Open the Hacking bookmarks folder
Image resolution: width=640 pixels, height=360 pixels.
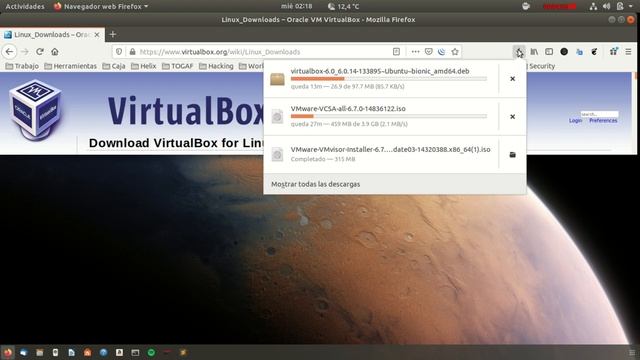(x=216, y=66)
